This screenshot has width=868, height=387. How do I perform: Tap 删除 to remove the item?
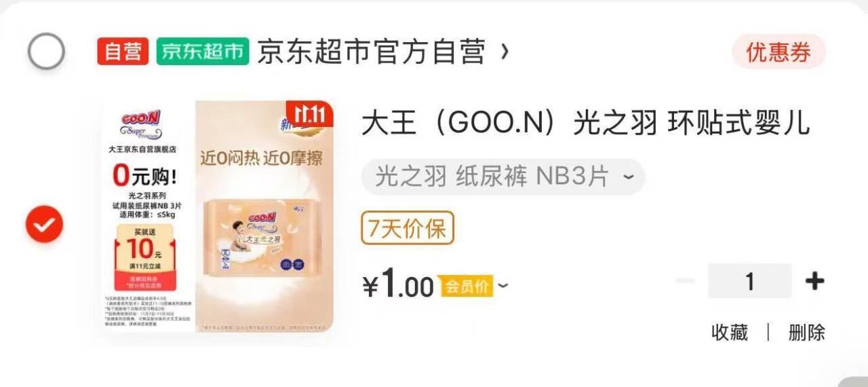[806, 333]
